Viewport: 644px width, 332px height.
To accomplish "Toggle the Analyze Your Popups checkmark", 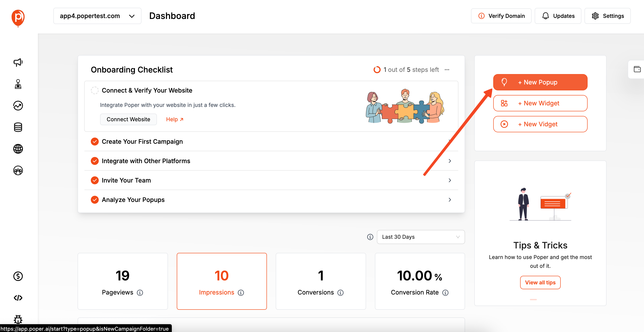I will pyautogui.click(x=95, y=200).
